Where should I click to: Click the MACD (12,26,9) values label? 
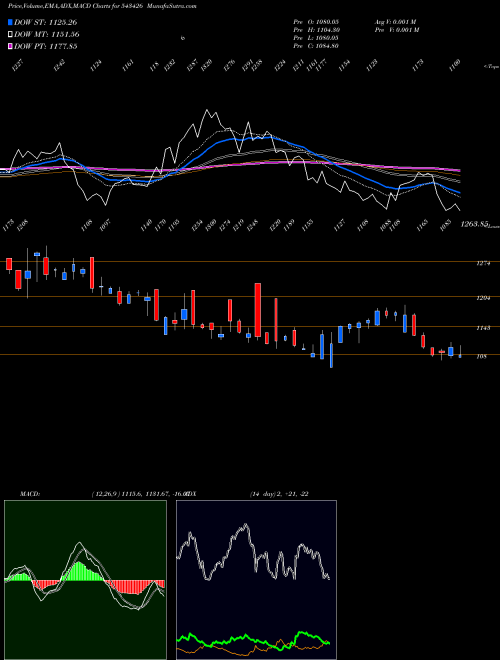pyautogui.click(x=139, y=494)
